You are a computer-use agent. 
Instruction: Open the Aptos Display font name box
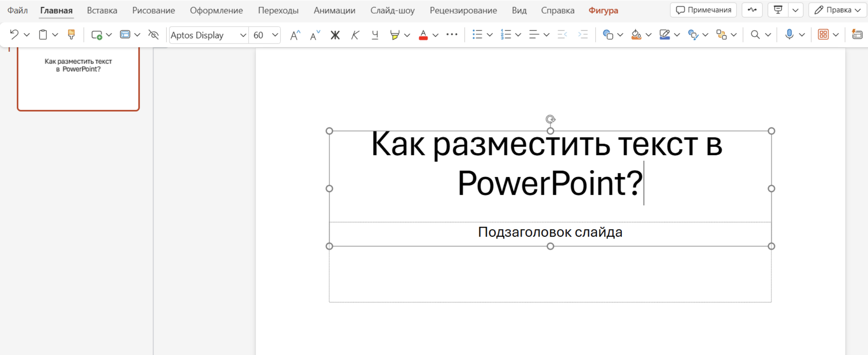pos(208,35)
